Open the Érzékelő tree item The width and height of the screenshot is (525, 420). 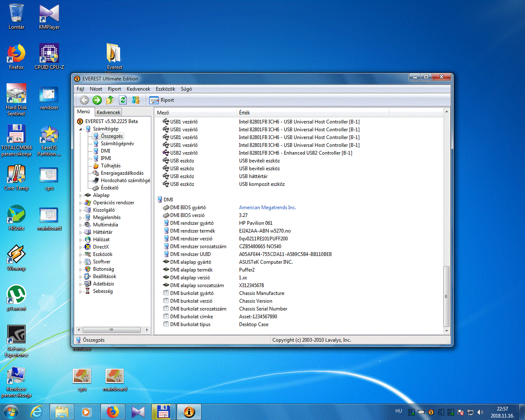click(x=110, y=188)
